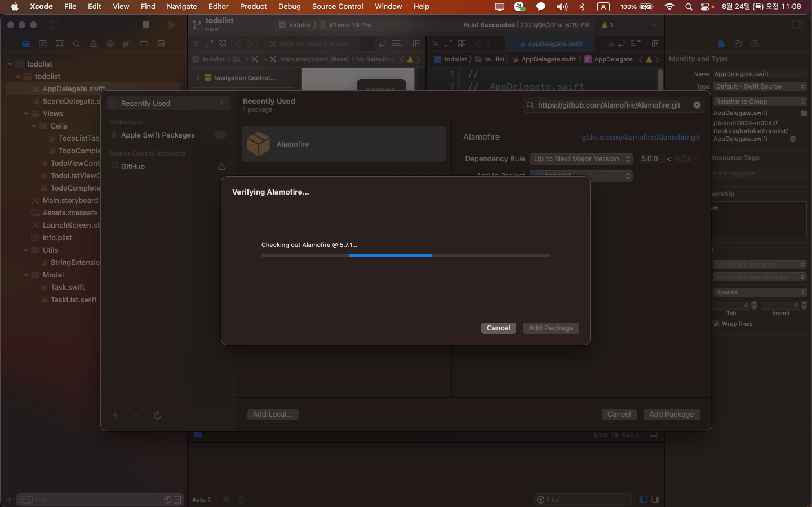This screenshot has height=507, width=812.
Task: Open the Product menu
Action: [254, 7]
